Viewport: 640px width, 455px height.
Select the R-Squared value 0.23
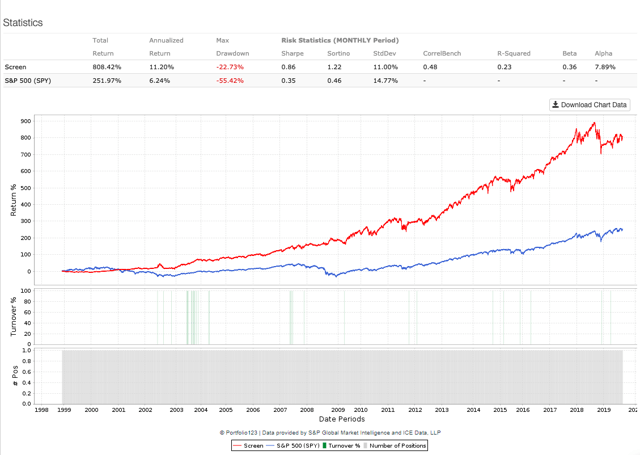click(504, 67)
